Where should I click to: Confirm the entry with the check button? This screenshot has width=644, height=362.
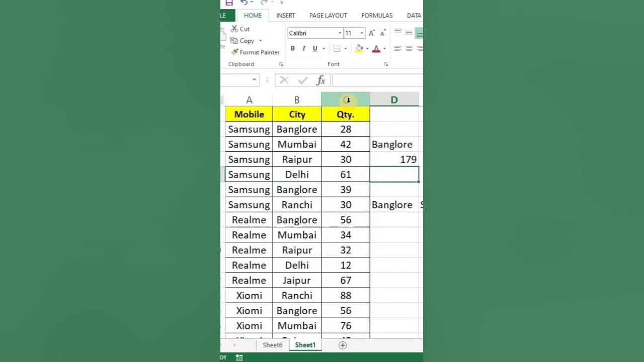click(x=302, y=80)
